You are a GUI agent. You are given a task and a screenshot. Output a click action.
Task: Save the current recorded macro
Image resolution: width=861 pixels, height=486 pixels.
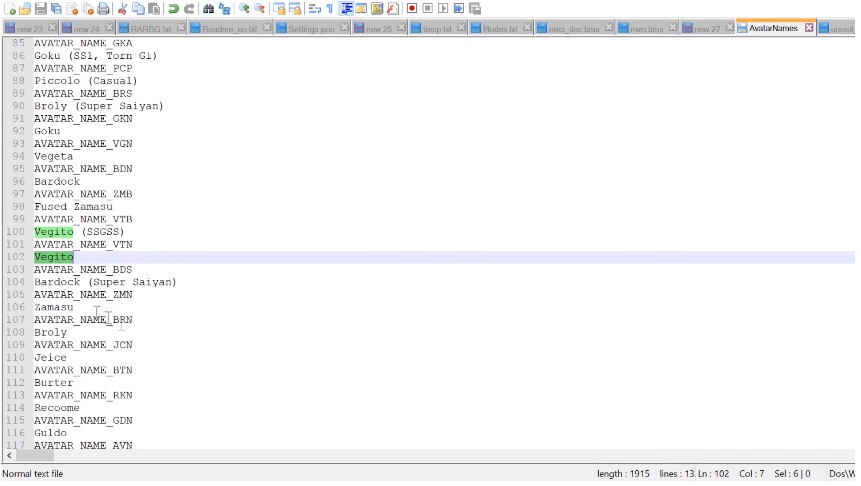tap(475, 8)
